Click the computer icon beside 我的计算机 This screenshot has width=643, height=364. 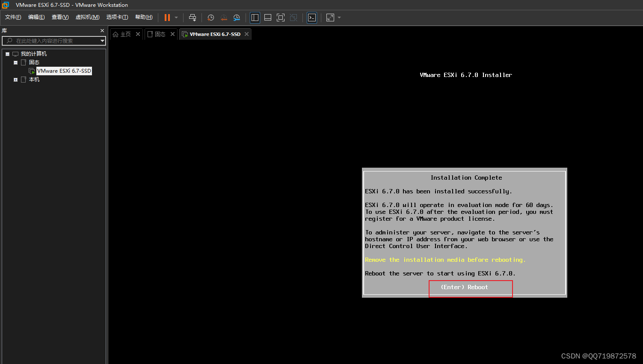coord(15,54)
